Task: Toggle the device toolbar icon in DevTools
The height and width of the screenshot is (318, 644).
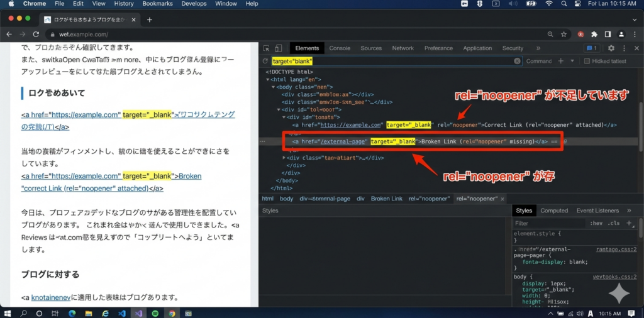Action: (x=278, y=48)
